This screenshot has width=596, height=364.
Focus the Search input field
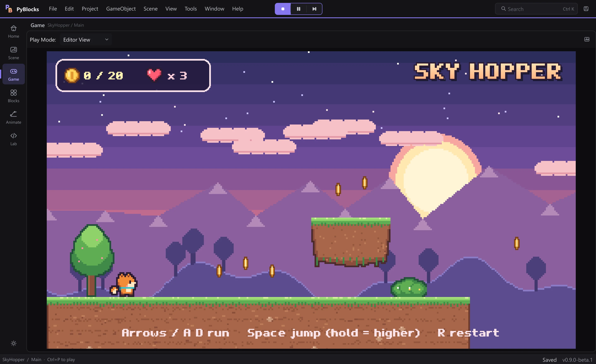click(x=536, y=9)
